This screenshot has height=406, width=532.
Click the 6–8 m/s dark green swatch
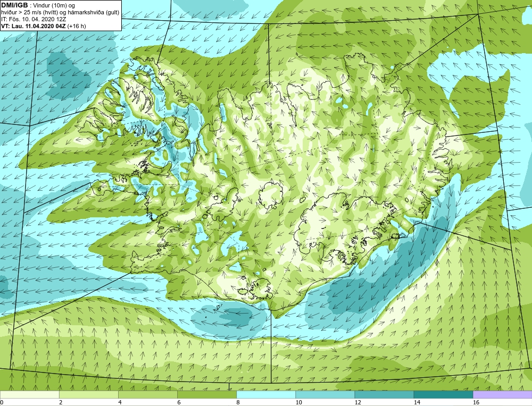pyautogui.click(x=206, y=394)
